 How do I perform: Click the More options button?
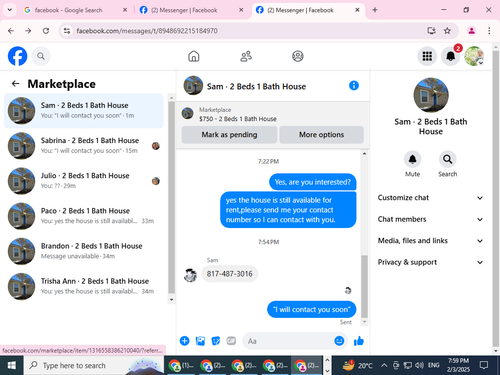[x=321, y=135]
